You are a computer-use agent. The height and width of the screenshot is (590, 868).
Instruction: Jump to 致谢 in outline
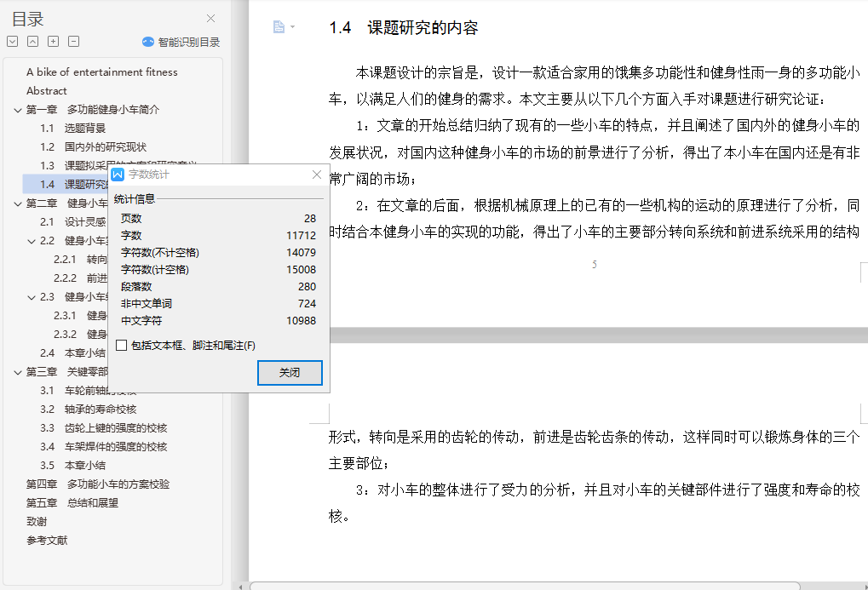point(37,522)
